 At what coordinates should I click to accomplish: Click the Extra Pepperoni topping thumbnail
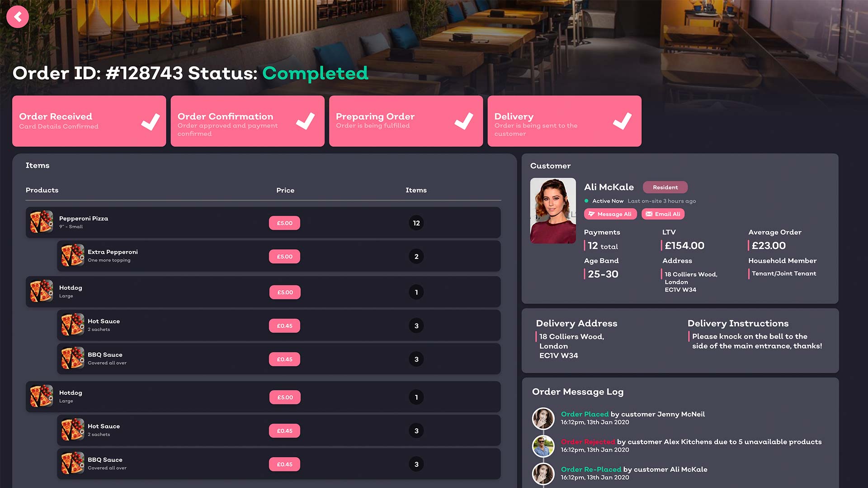click(x=72, y=256)
